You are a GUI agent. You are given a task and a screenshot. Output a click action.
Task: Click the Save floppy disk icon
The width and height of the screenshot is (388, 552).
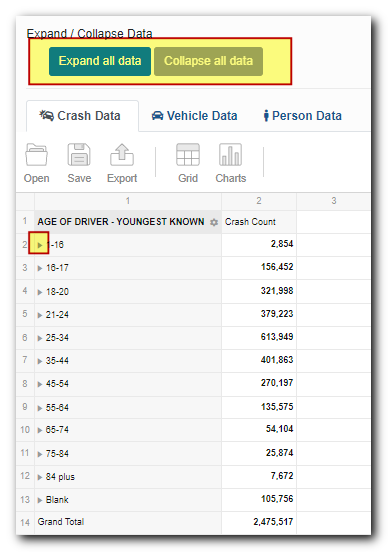click(x=79, y=155)
